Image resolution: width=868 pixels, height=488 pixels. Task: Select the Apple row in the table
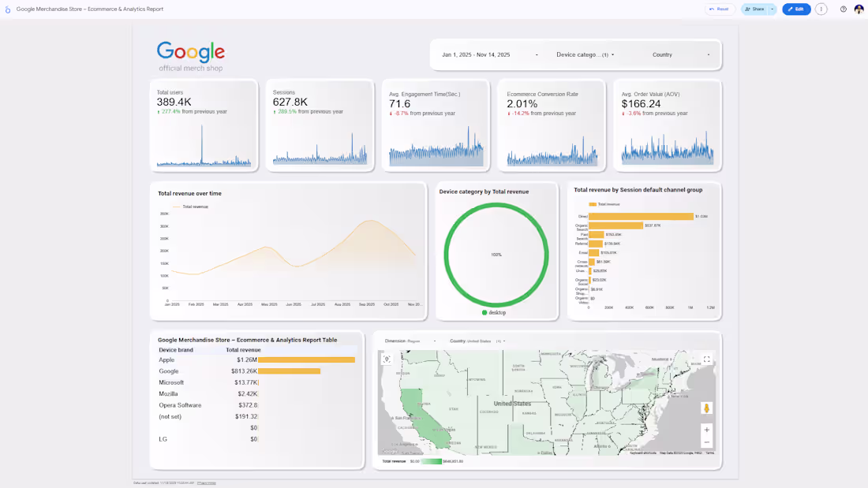tap(257, 359)
